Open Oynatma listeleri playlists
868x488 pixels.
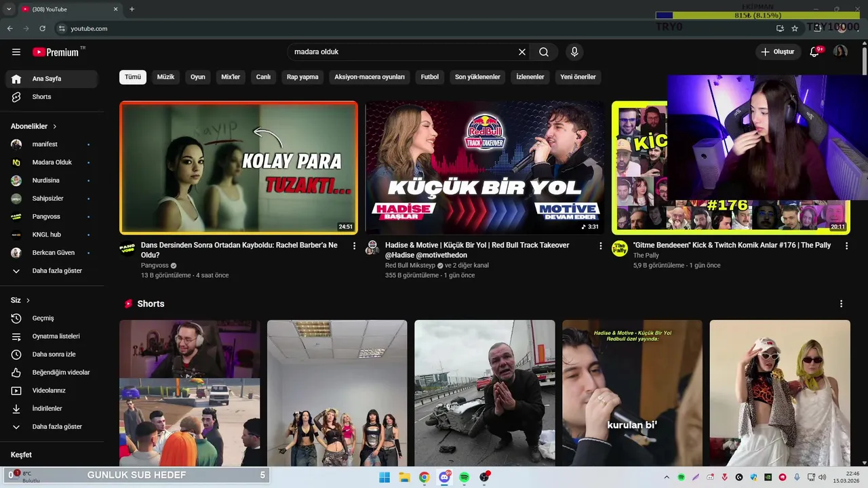(52, 336)
